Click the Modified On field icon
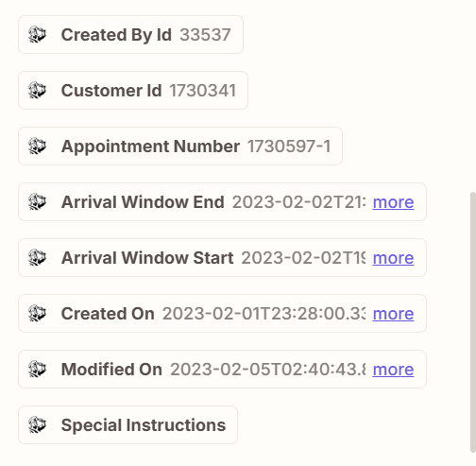Screen dimensions: 476x466 [x=37, y=370]
